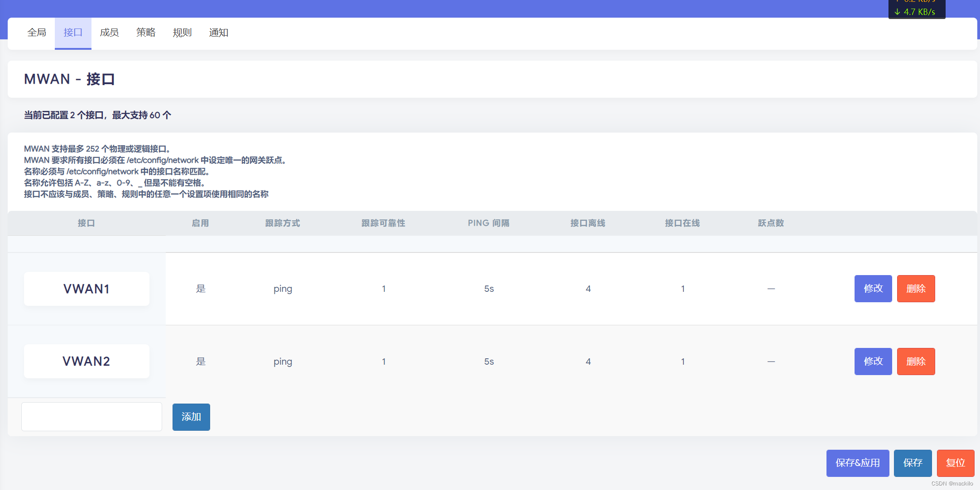The height and width of the screenshot is (490, 980).
Task: Click the 接口 column header
Action: click(86, 223)
